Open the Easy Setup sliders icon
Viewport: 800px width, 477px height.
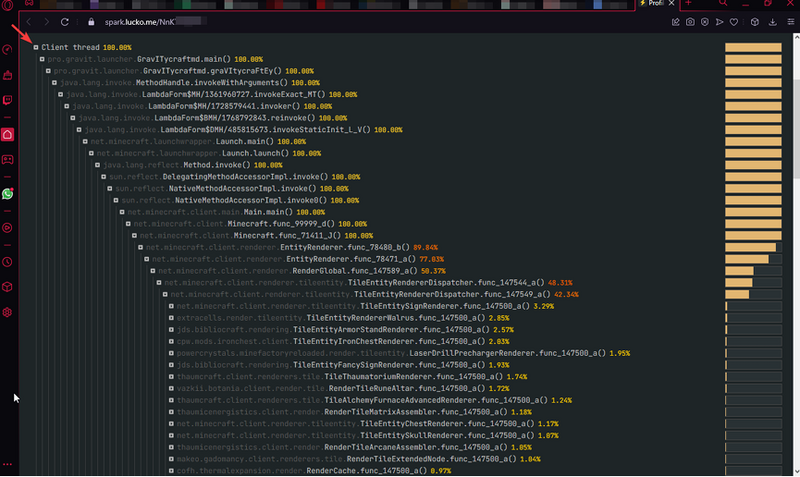click(x=789, y=21)
